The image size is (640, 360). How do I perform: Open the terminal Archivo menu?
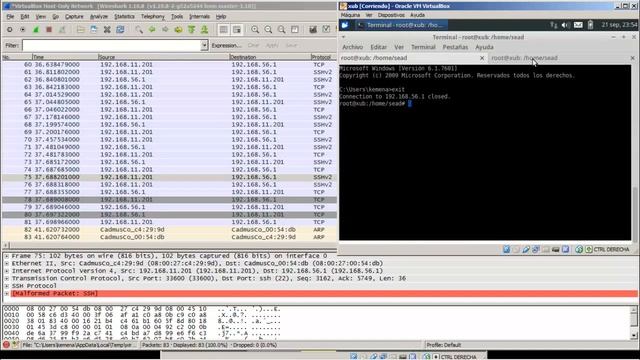point(352,47)
